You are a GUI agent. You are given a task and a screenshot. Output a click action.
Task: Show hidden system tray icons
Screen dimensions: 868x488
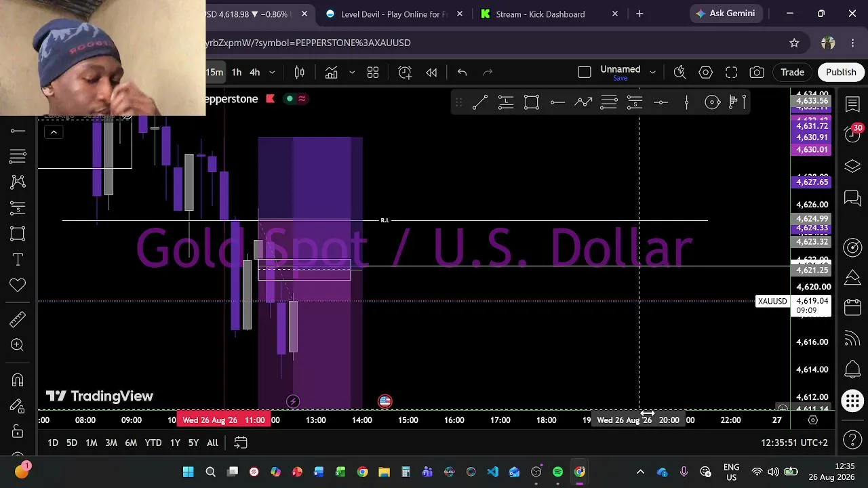pos(640,472)
